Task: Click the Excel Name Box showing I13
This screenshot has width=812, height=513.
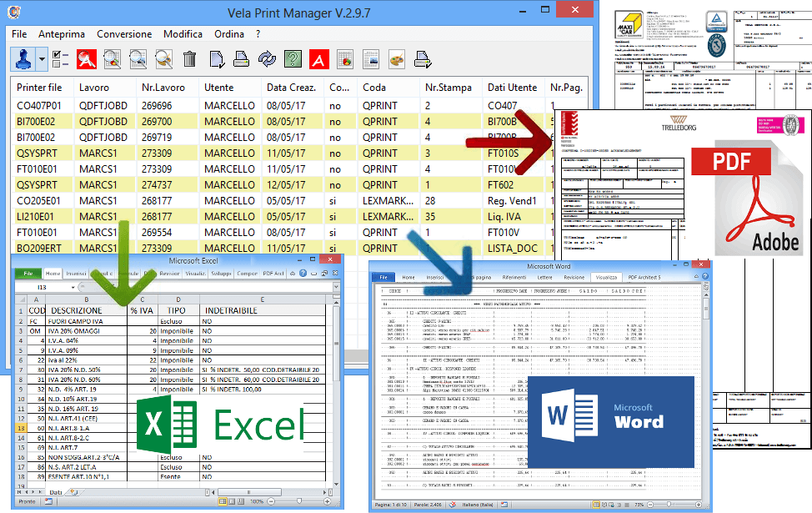Action: coord(42,287)
